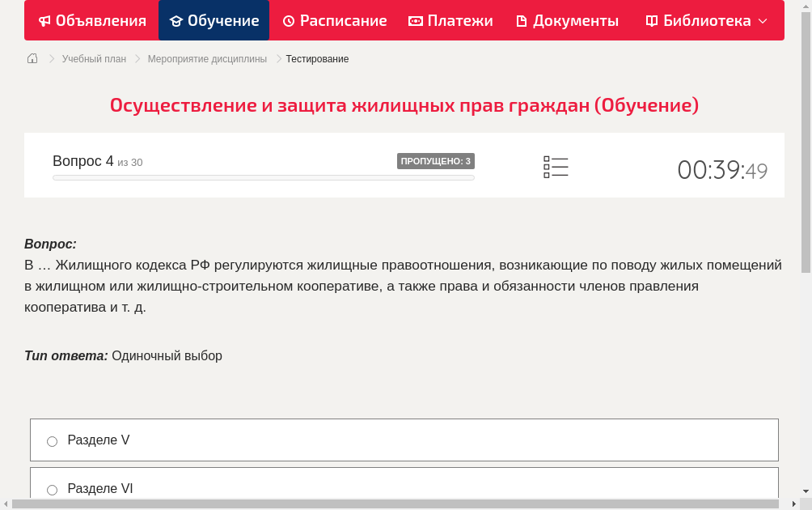
Task: Click the clock icon beside Расписание
Action: [289, 20]
